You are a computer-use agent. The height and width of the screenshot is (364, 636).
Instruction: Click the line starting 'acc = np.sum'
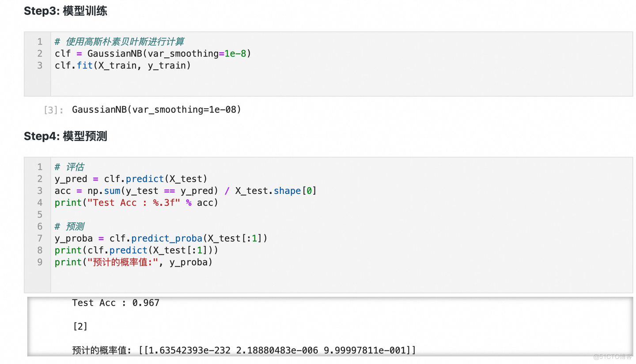(x=186, y=191)
